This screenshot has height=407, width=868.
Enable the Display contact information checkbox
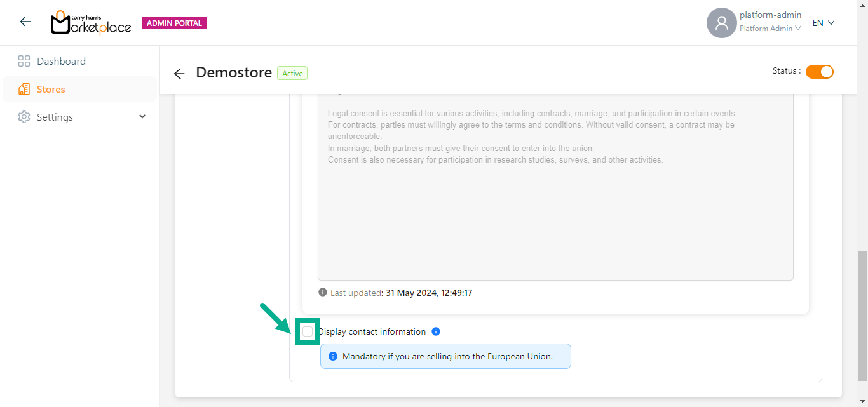(308, 331)
